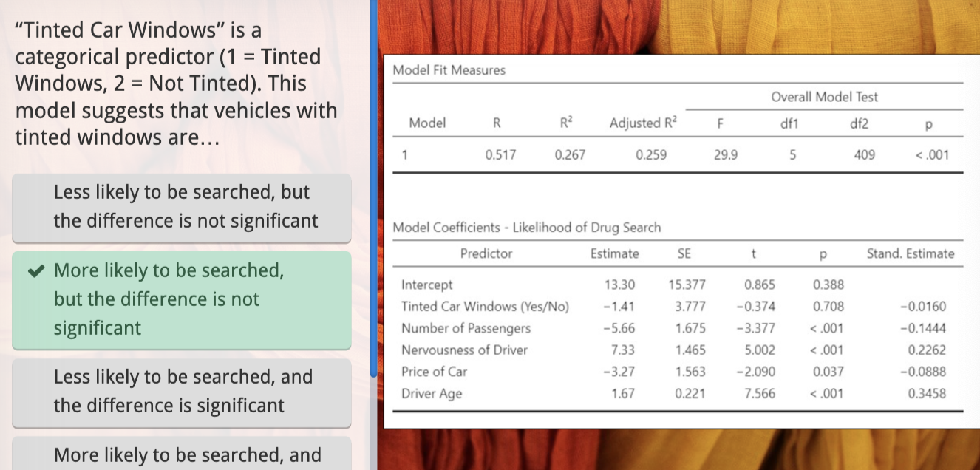Click the 'Stand. Estimate' column header
The width and height of the screenshot is (980, 470).
[911, 253]
